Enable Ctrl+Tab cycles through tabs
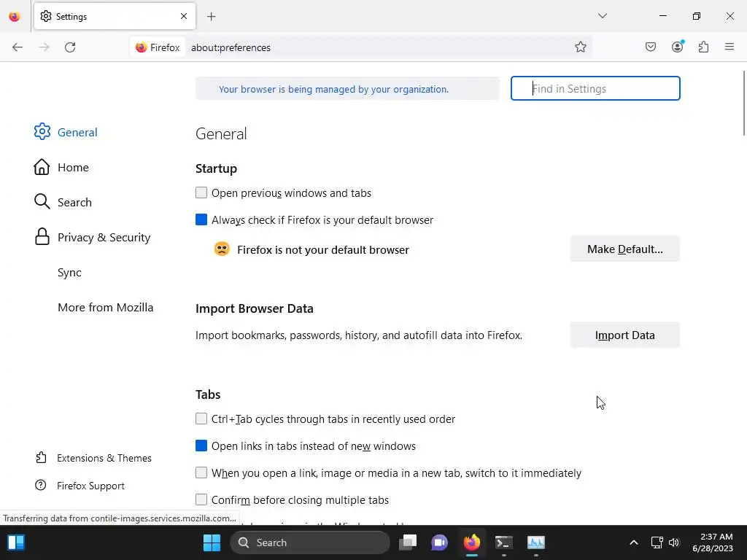Viewport: 747px width, 560px height. point(201,419)
